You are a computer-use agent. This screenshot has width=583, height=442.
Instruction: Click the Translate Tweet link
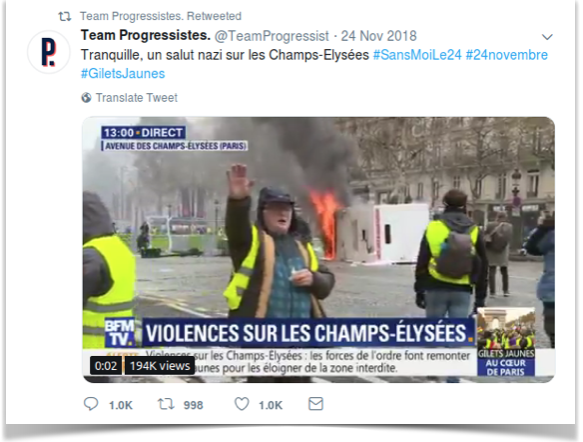click(136, 98)
